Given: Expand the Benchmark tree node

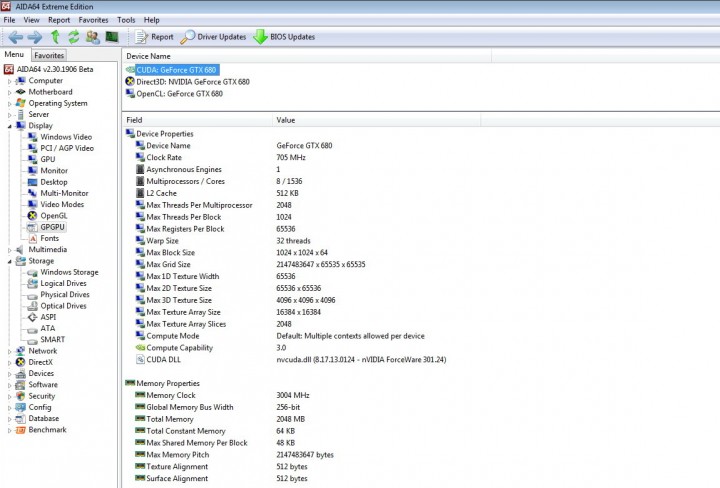Looking at the screenshot, I should [x=9, y=430].
